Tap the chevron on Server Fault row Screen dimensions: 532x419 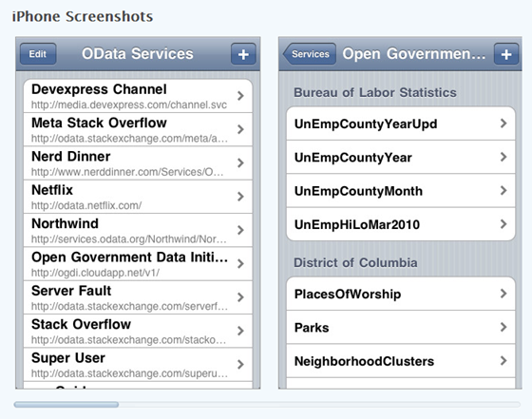click(240, 297)
